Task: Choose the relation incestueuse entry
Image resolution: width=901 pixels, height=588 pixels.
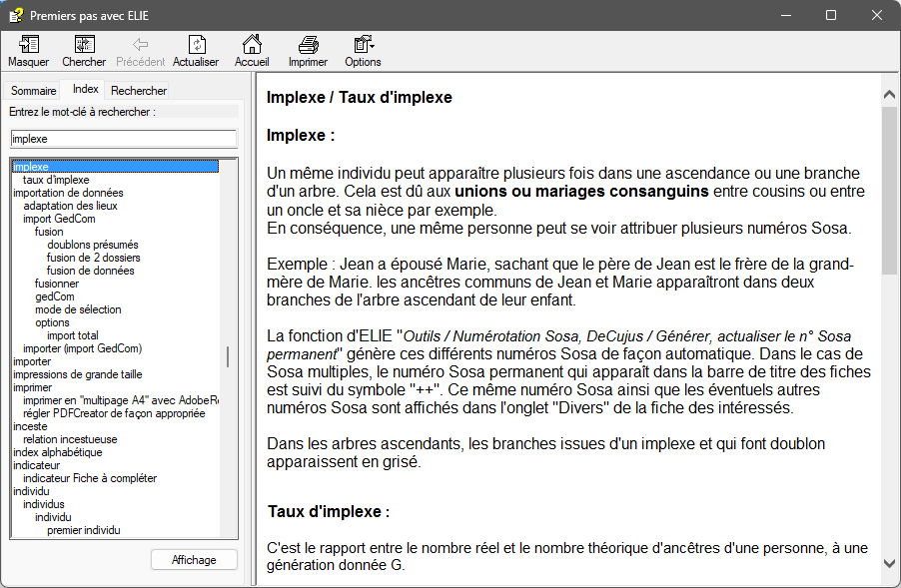Action: pos(70,439)
